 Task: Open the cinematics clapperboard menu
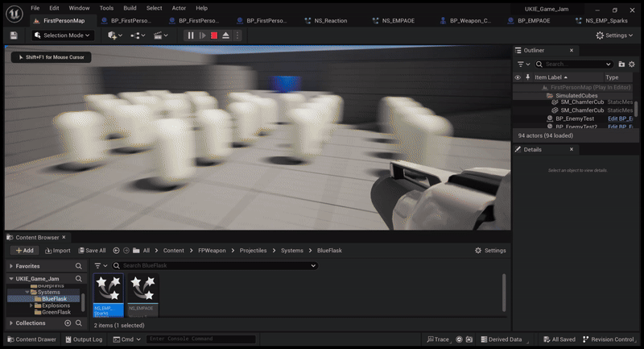[158, 35]
